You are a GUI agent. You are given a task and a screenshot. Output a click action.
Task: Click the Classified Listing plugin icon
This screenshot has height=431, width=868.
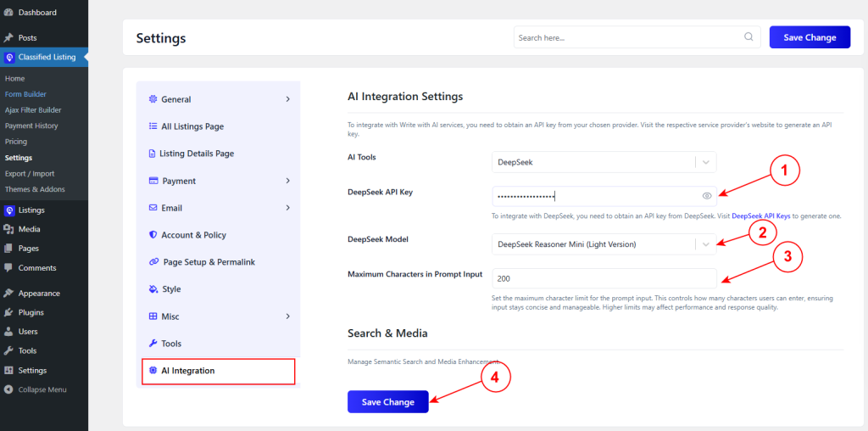tap(8, 57)
